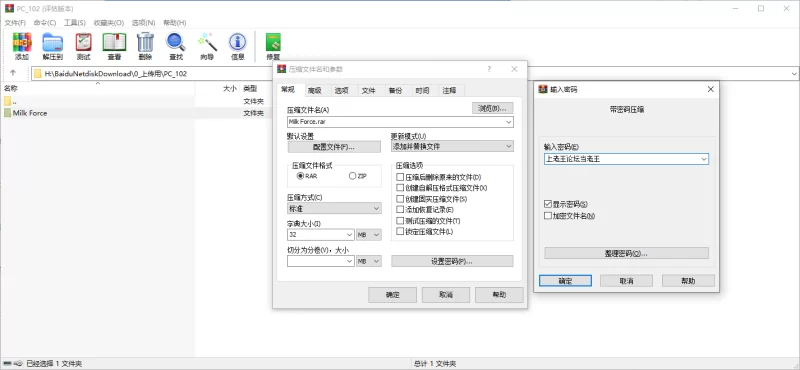Click the 配置文件(F)... button

point(334,147)
